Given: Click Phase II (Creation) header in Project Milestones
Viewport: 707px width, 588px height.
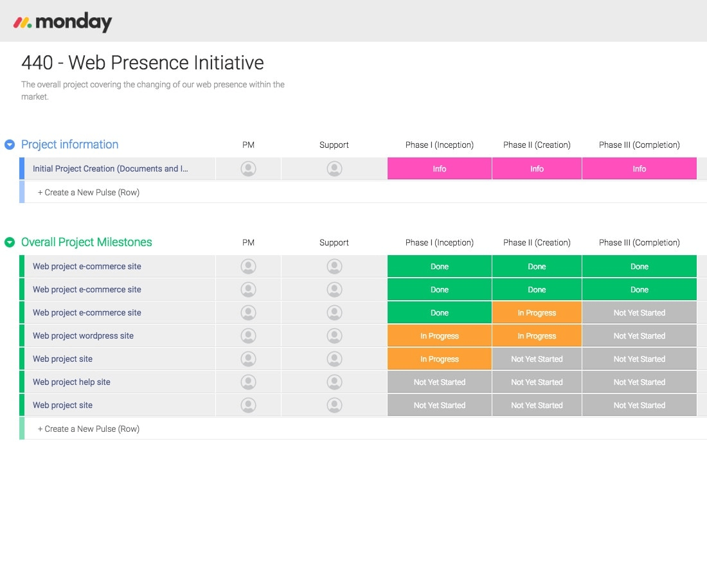Looking at the screenshot, I should (537, 243).
